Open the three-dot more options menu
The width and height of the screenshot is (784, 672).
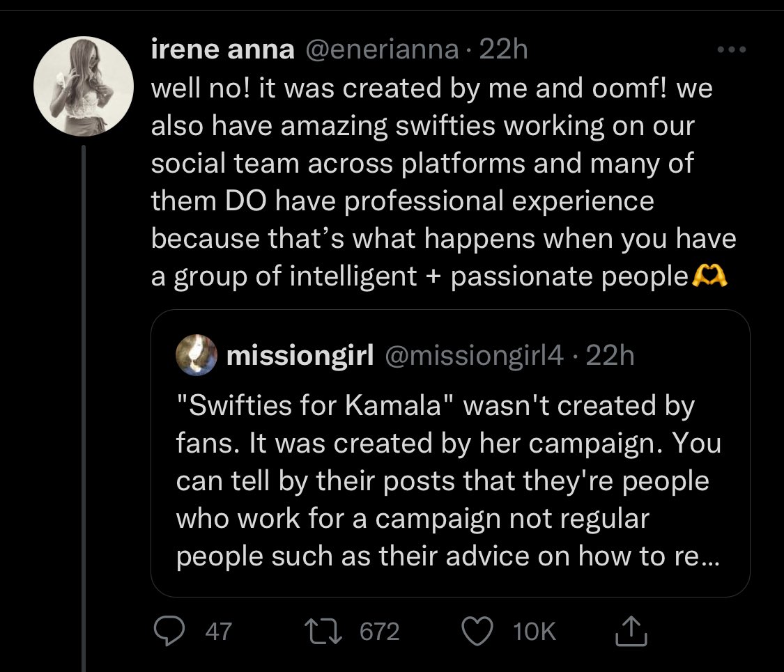(731, 50)
